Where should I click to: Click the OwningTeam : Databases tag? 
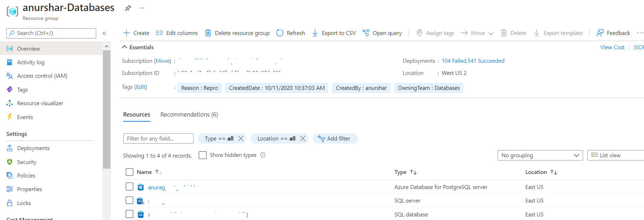(x=429, y=88)
